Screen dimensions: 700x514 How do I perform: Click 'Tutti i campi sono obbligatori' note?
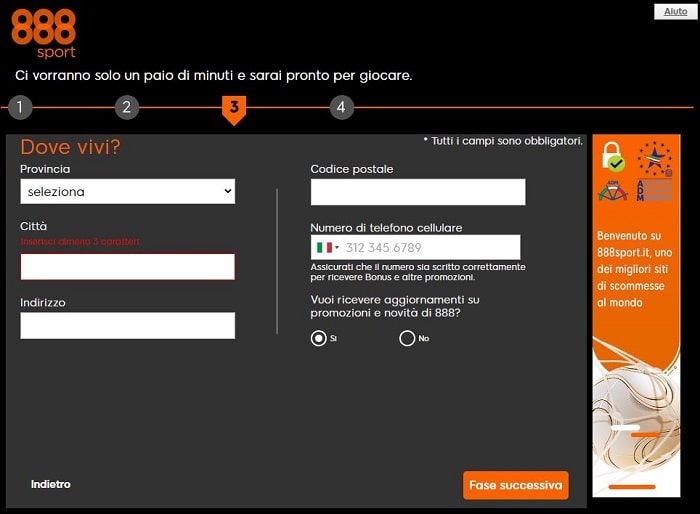[503, 141]
